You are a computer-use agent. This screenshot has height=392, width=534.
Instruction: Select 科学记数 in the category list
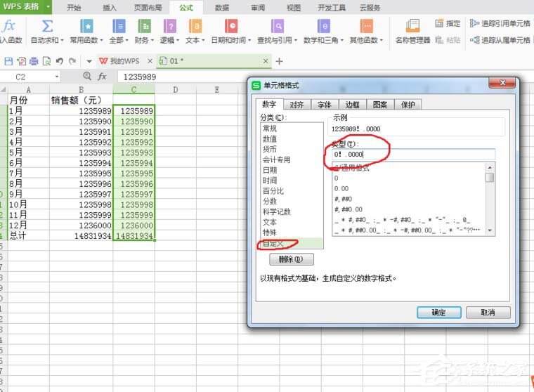pos(277,211)
